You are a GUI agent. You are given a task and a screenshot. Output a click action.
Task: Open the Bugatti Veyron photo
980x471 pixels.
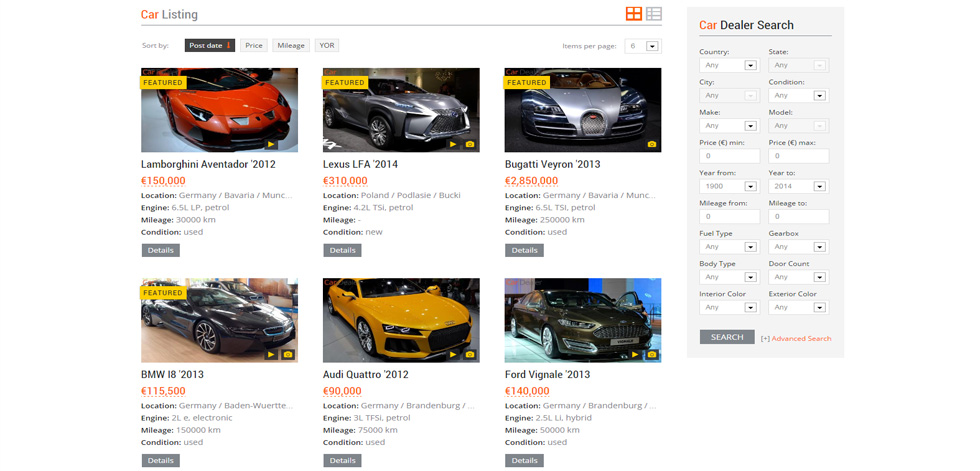coord(583,110)
